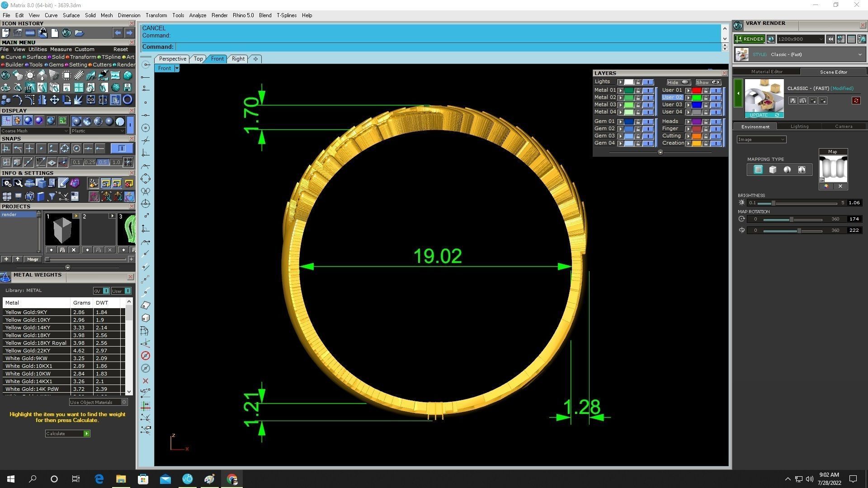The height and width of the screenshot is (488, 868).
Task: Click the User 01 red color swatch
Action: tap(696, 90)
